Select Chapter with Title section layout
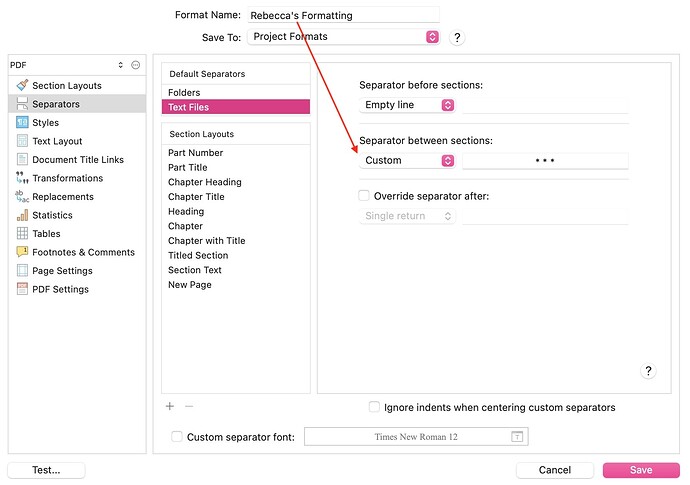690x485 pixels. pos(236,240)
